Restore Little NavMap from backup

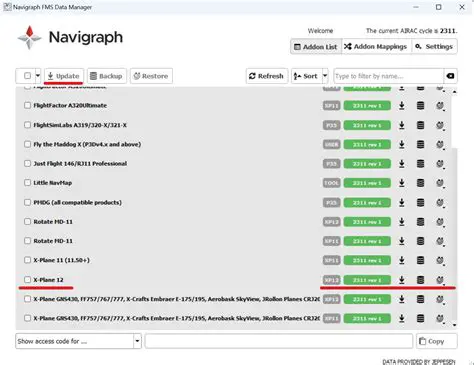pyautogui.click(x=440, y=183)
